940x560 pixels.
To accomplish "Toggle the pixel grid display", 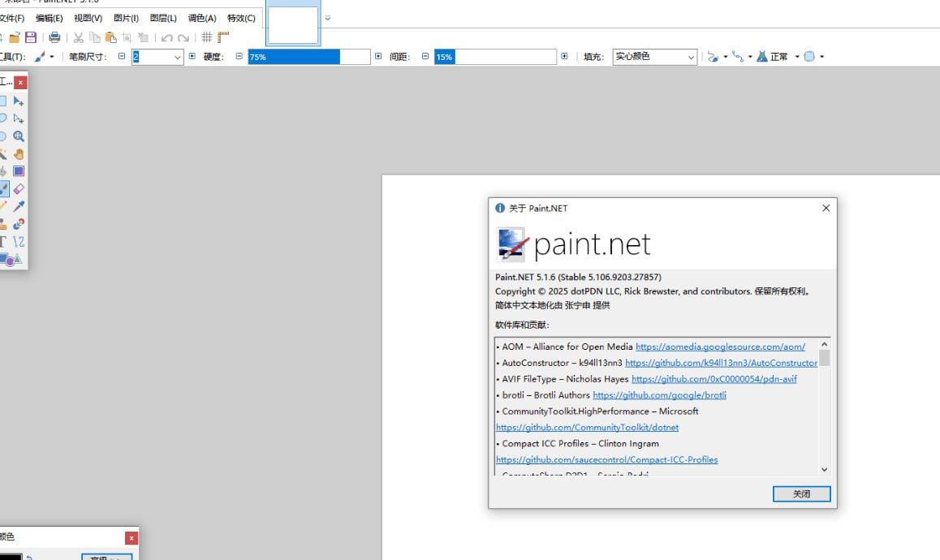I will [x=206, y=37].
